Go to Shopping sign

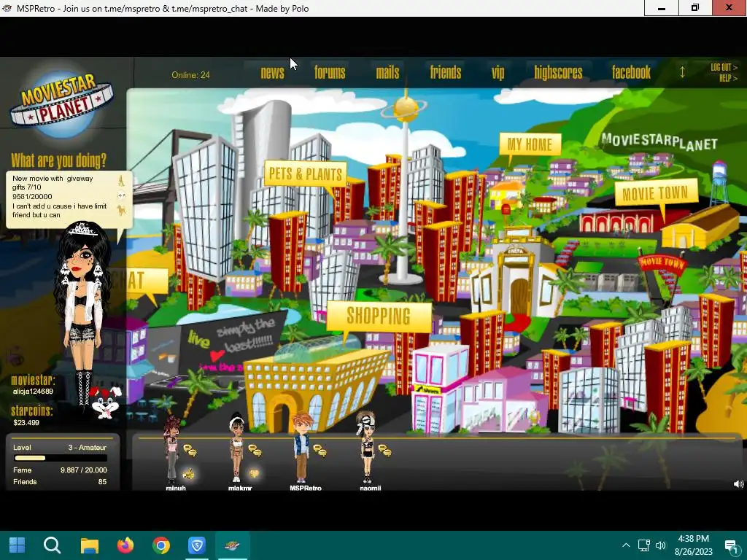(x=379, y=316)
